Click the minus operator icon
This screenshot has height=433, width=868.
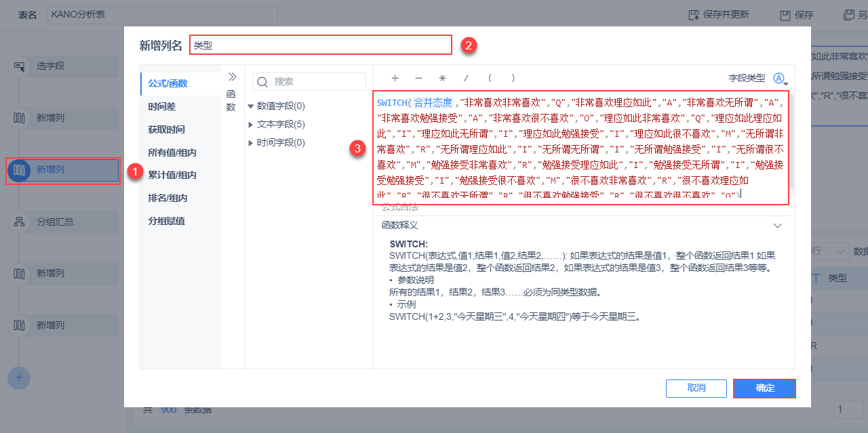pyautogui.click(x=418, y=79)
